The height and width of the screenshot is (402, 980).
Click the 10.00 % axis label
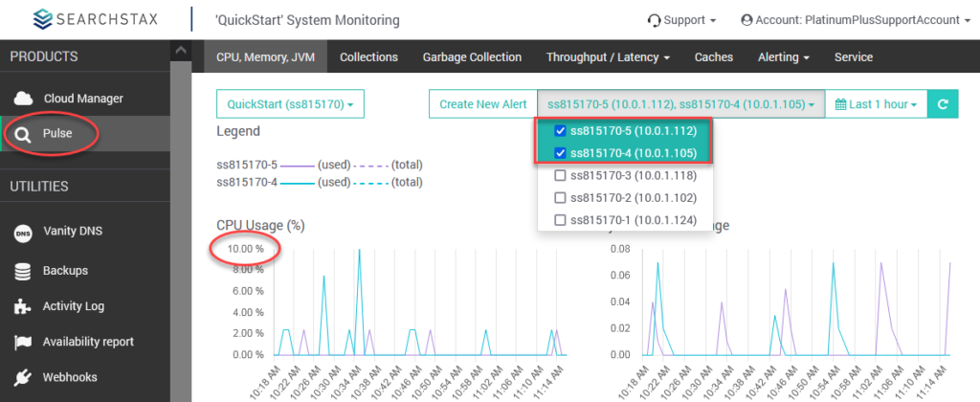[x=246, y=248]
